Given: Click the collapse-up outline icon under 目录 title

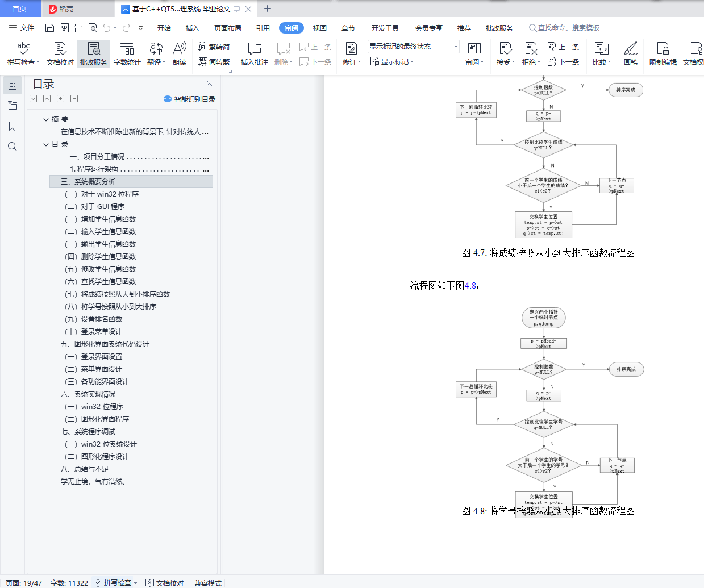Looking at the screenshot, I should click(47, 99).
